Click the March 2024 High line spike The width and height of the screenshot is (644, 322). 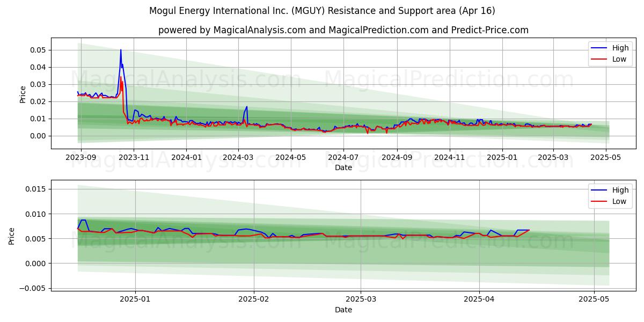(x=247, y=107)
